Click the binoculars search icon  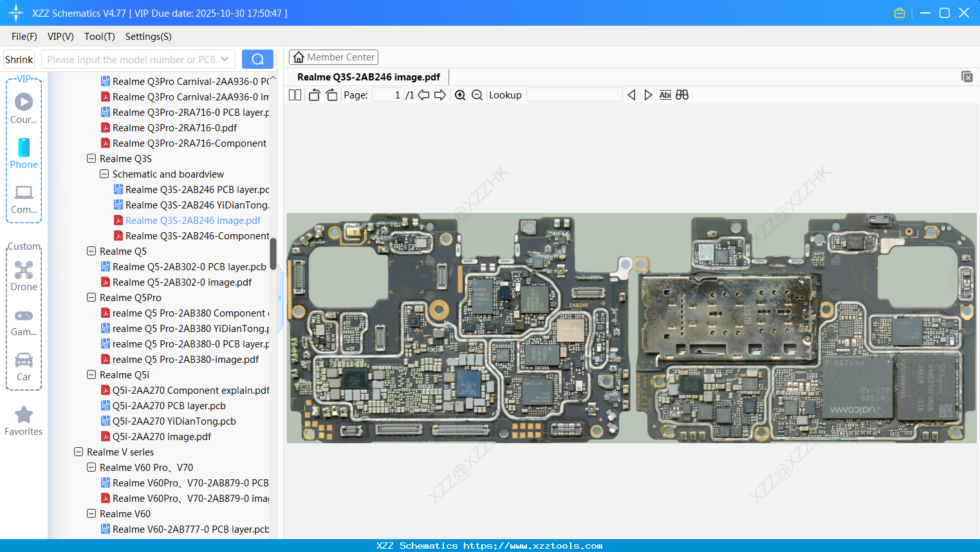pos(682,95)
